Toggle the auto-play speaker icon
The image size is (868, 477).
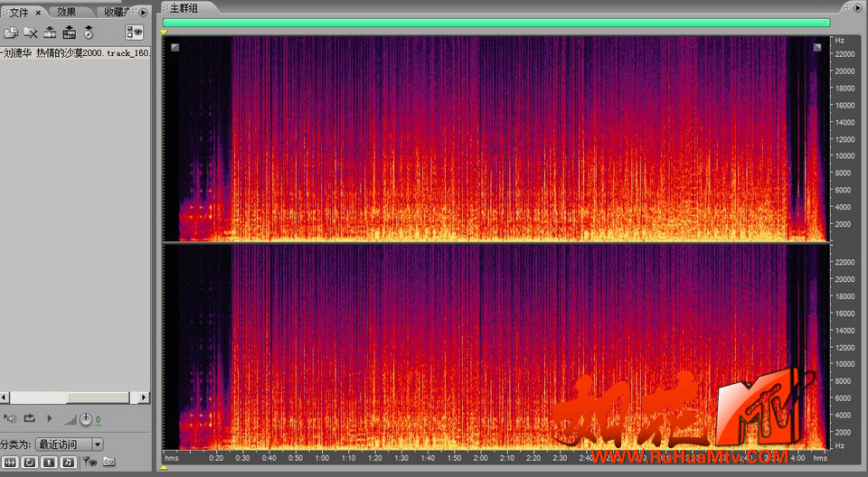point(10,418)
